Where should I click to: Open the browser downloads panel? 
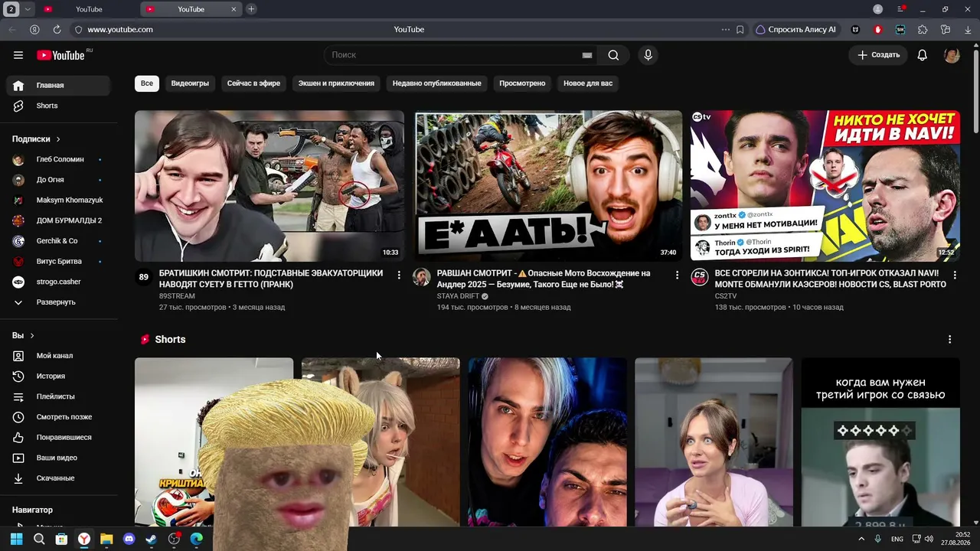coord(966,29)
